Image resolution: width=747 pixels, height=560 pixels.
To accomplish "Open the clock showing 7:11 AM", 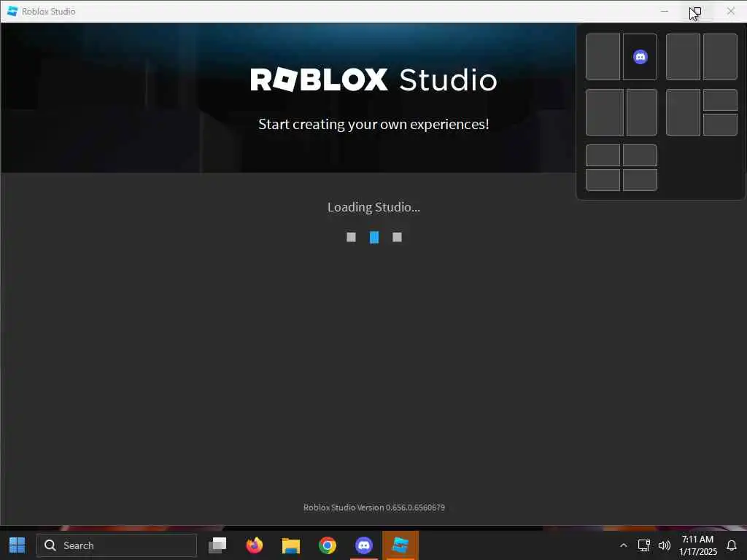I will (x=698, y=545).
